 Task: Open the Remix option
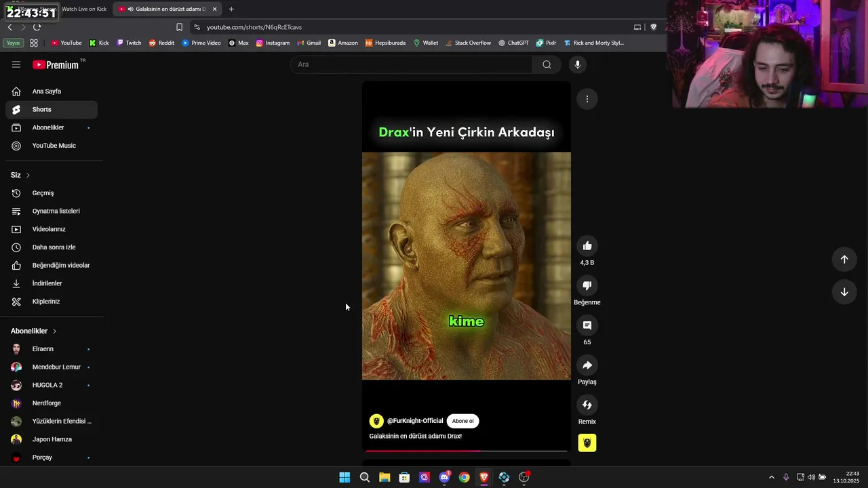coord(587,405)
